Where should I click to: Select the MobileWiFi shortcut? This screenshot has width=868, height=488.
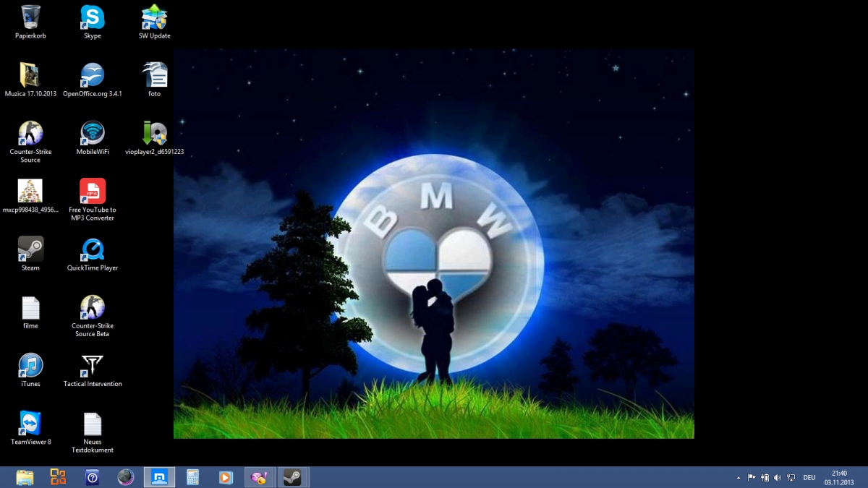(x=93, y=138)
